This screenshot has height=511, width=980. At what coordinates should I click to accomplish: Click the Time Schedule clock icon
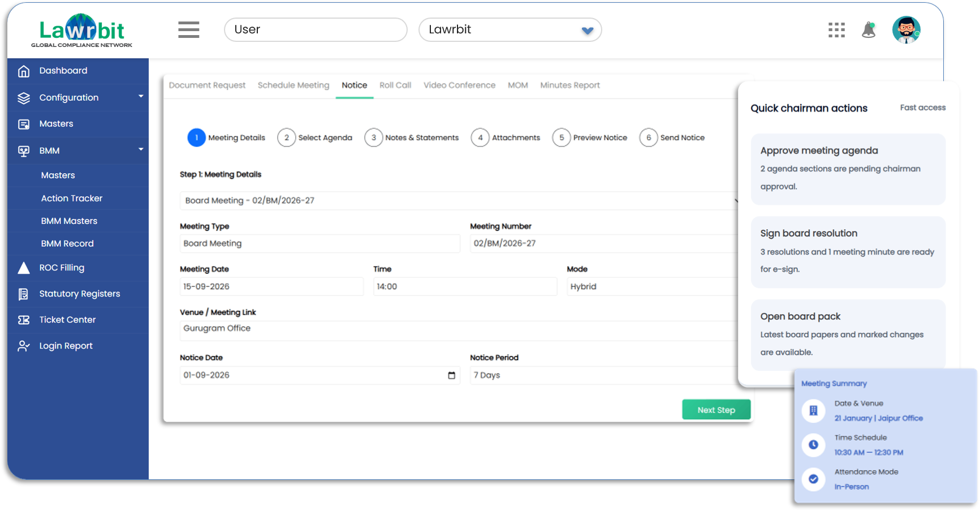(813, 445)
